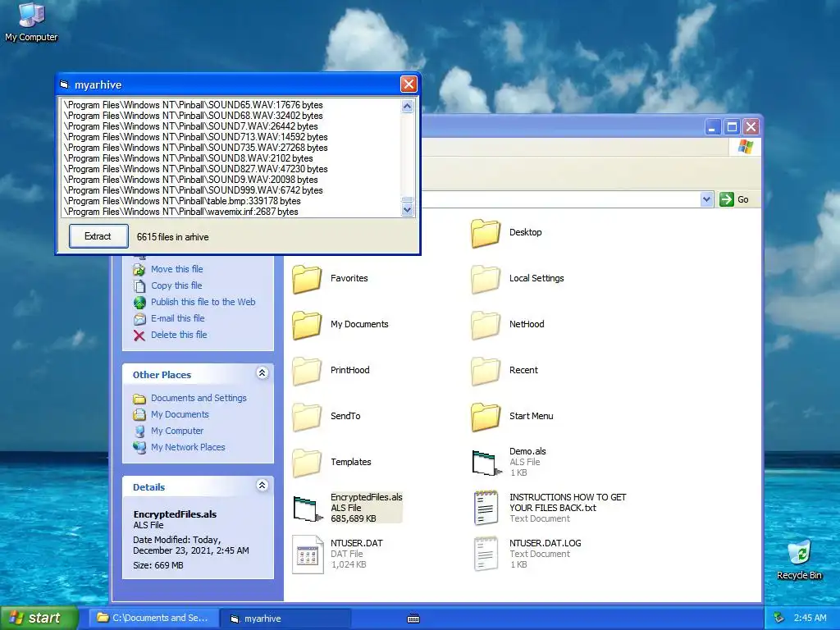Image resolution: width=840 pixels, height=630 pixels.
Task: Select the PrintHood folder icon
Action: [x=307, y=371]
